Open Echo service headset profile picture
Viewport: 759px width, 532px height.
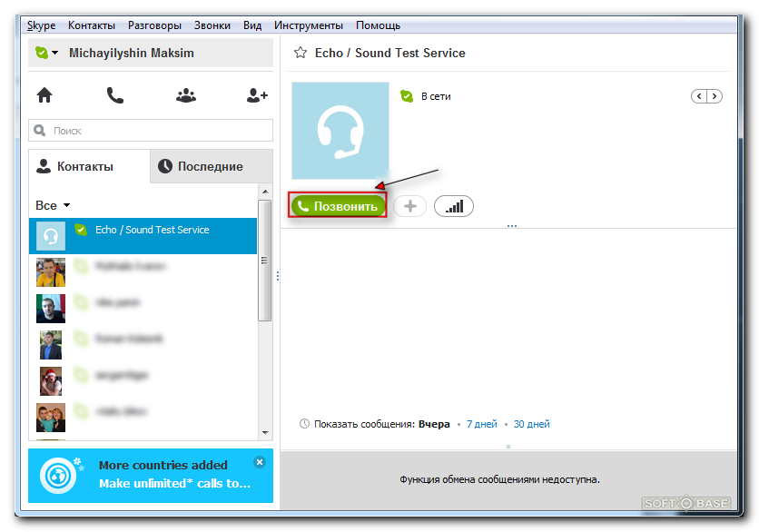[x=340, y=131]
